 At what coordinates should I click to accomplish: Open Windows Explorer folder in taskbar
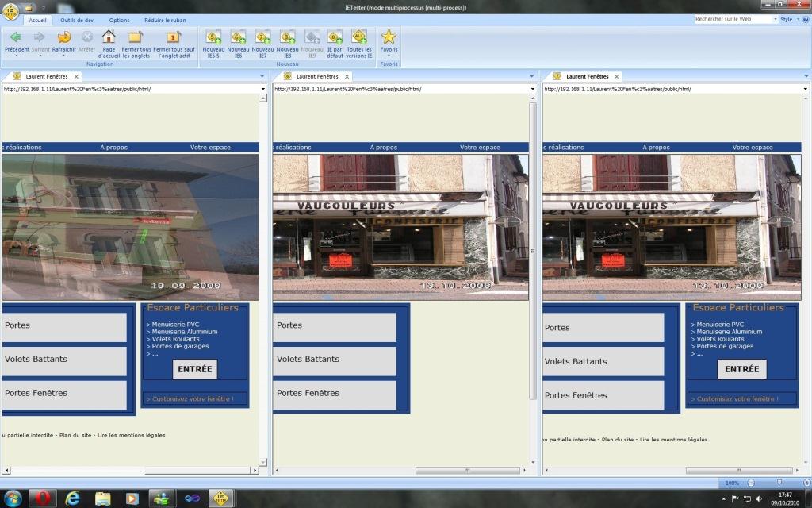(x=102, y=498)
